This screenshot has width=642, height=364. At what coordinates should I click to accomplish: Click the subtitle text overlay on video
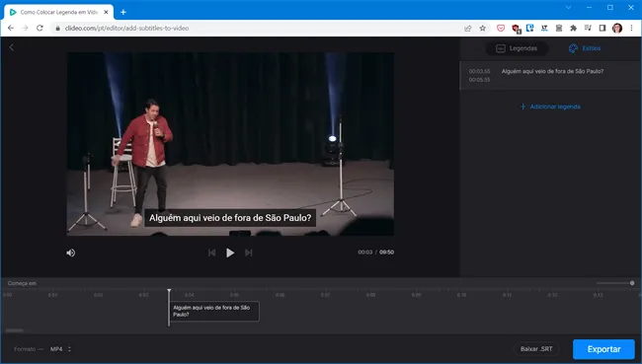point(230,218)
